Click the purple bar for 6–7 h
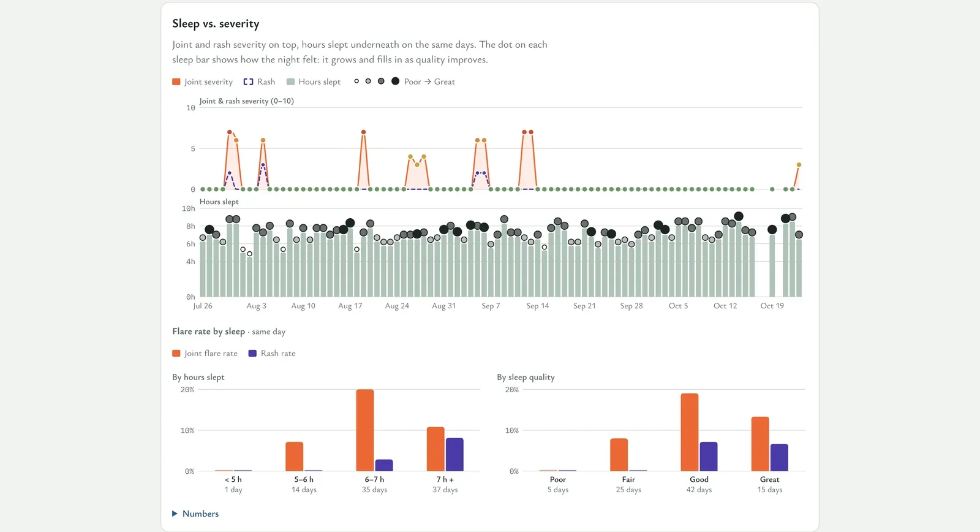 (384, 465)
